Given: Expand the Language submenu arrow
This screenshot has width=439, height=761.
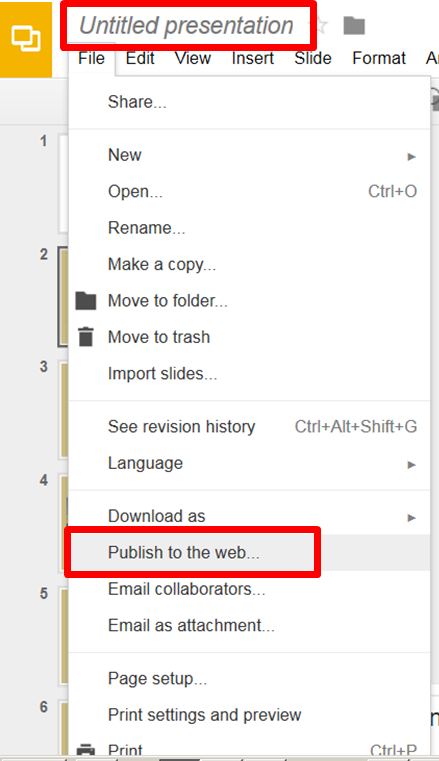Looking at the screenshot, I should [x=411, y=464].
